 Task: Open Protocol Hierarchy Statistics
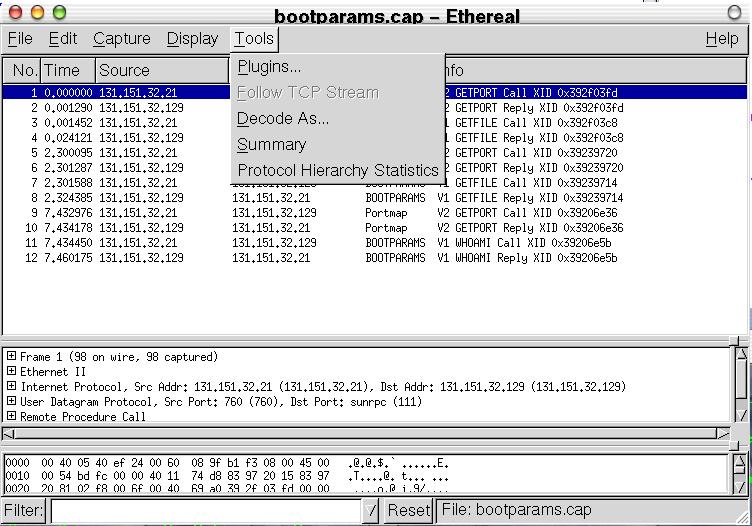tap(338, 170)
